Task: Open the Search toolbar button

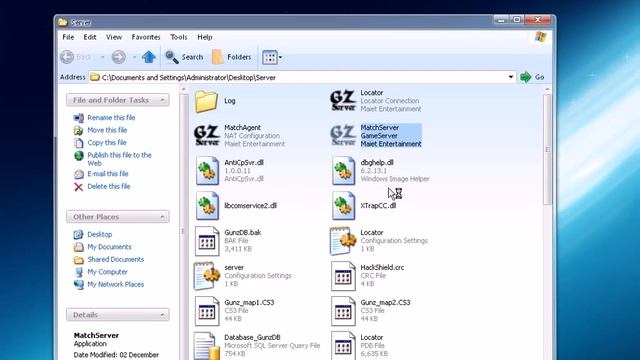Action: (x=184, y=57)
